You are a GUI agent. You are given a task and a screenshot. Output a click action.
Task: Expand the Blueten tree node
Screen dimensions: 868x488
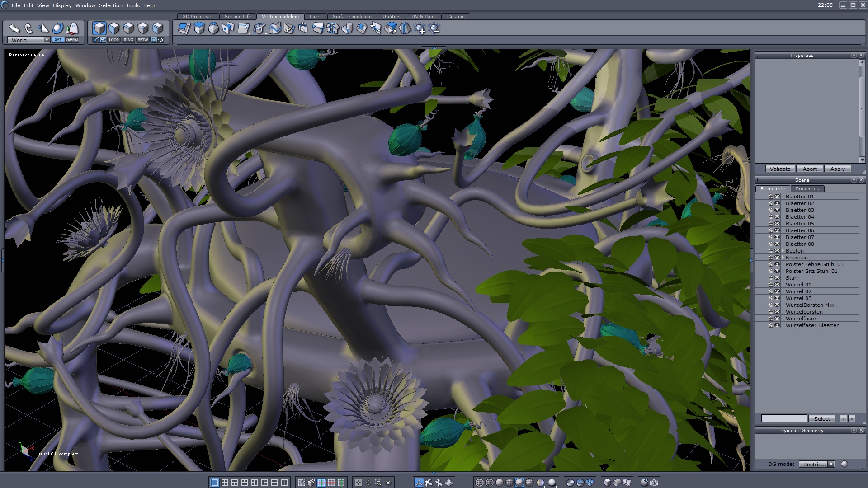point(783,251)
